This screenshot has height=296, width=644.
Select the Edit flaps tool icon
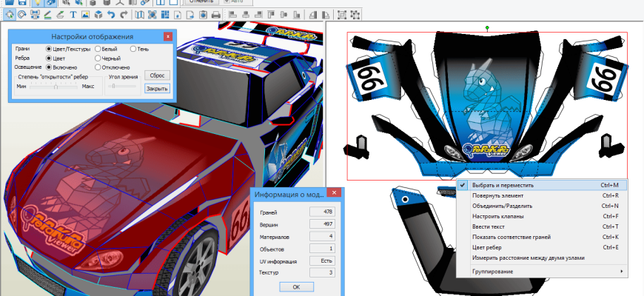tap(61, 15)
